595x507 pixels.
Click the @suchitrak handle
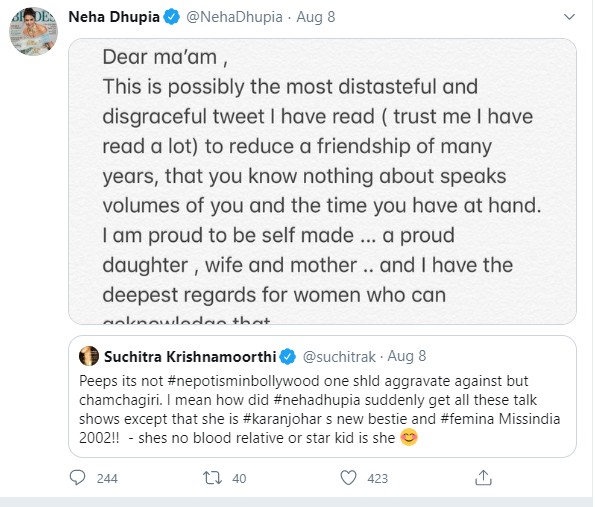pyautogui.click(x=339, y=357)
